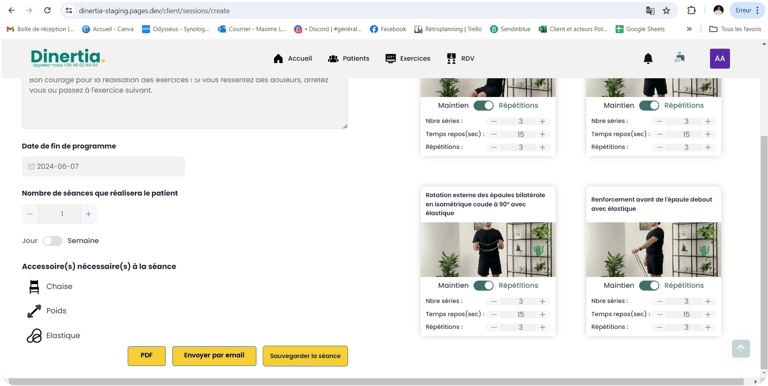This screenshot has height=386, width=768.
Task: Click the number of séances value field
Action: tap(59, 214)
